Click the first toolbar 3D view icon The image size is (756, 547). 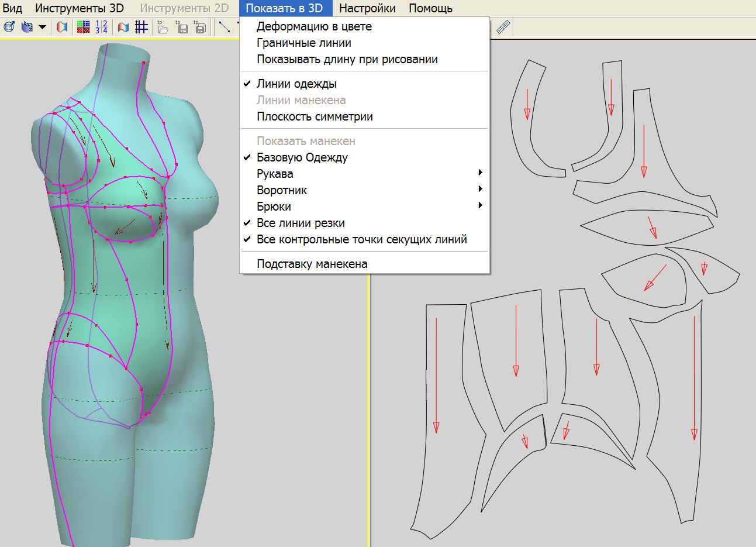tap(9, 27)
